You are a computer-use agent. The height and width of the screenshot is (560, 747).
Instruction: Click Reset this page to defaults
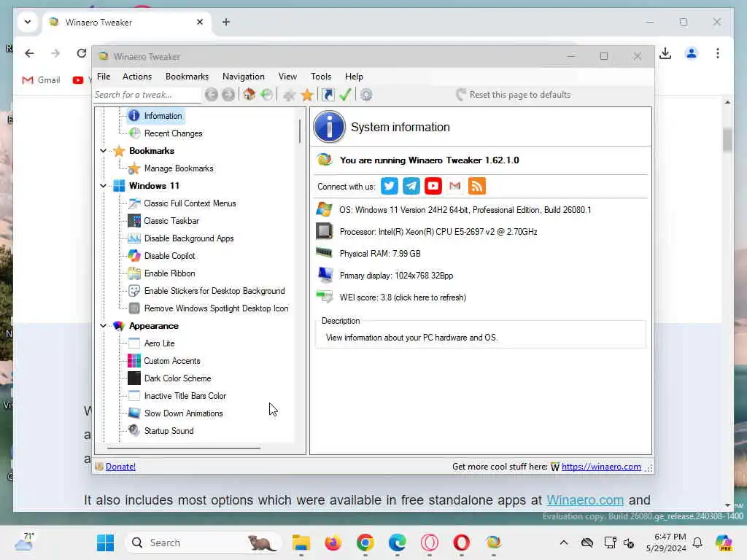tap(513, 95)
